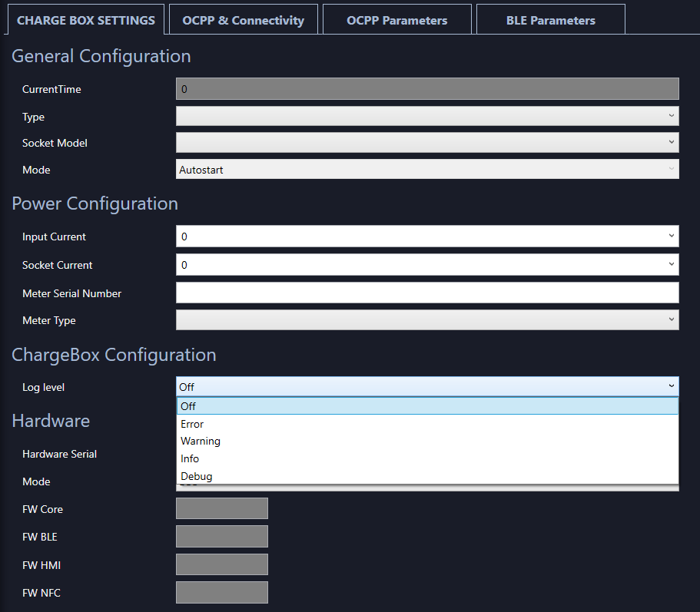
Task: Choose Debug log level option
Action: coord(427,476)
